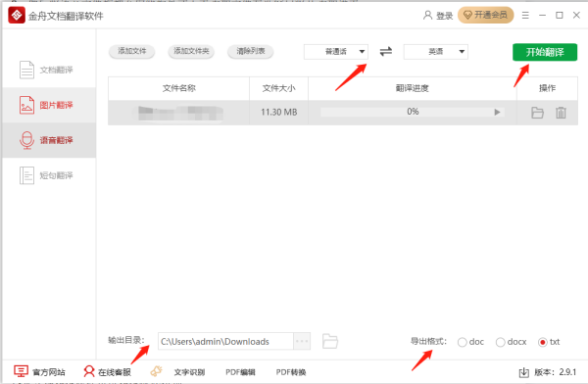Select the 语音翻译 voice translation tab
588x384 pixels.
point(49,140)
